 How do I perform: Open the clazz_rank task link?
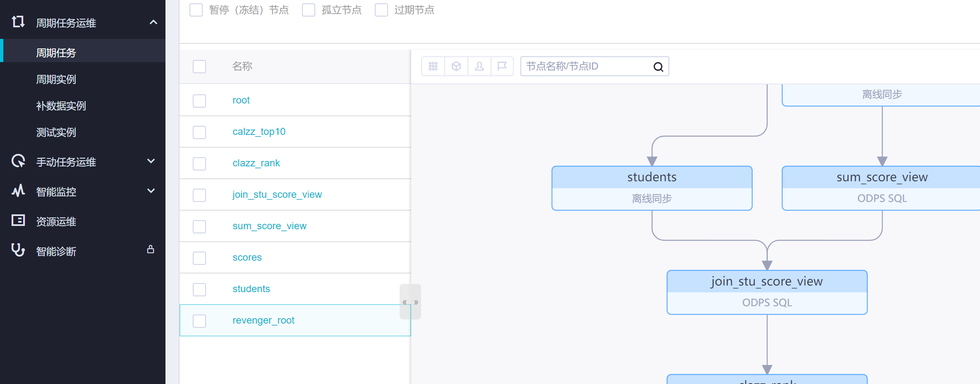(256, 163)
